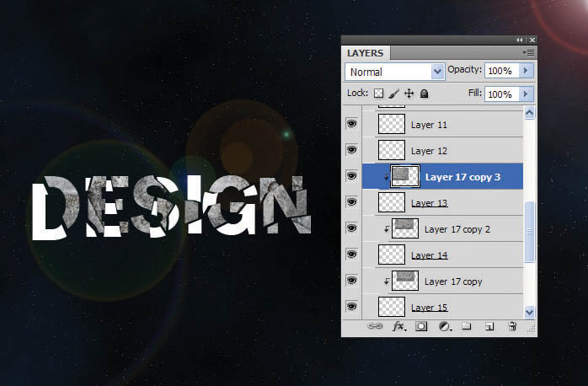Add a layer mask
This screenshot has width=588, height=386.
[x=421, y=326]
